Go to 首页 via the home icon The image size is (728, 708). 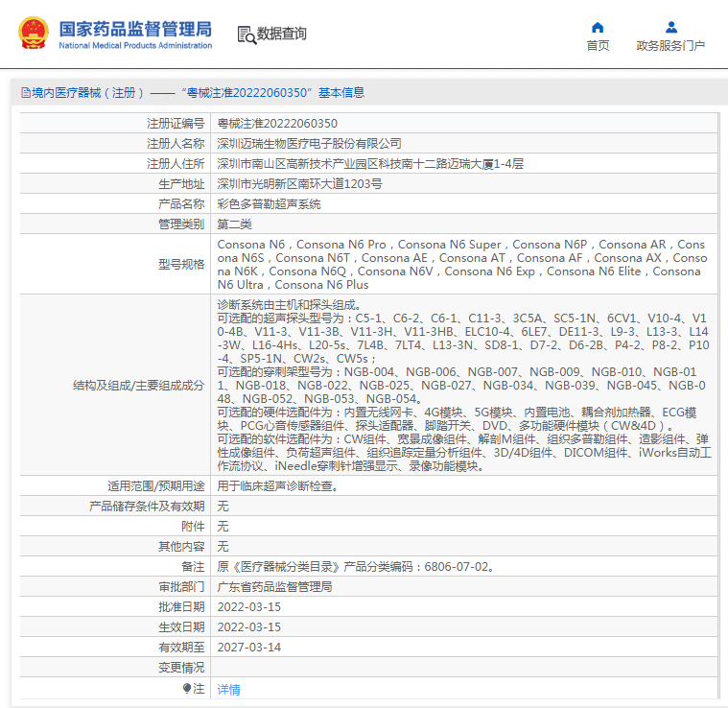tap(598, 28)
